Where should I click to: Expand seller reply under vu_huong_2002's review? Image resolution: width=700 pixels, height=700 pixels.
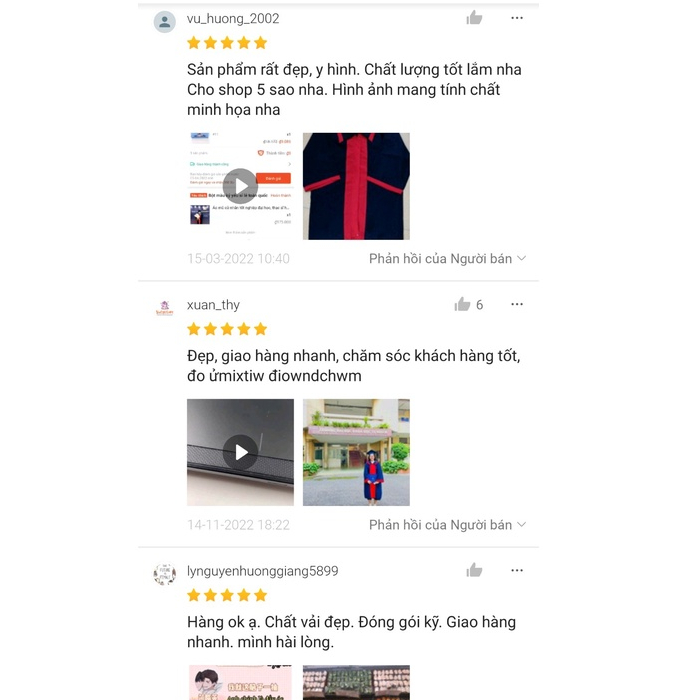[447, 258]
